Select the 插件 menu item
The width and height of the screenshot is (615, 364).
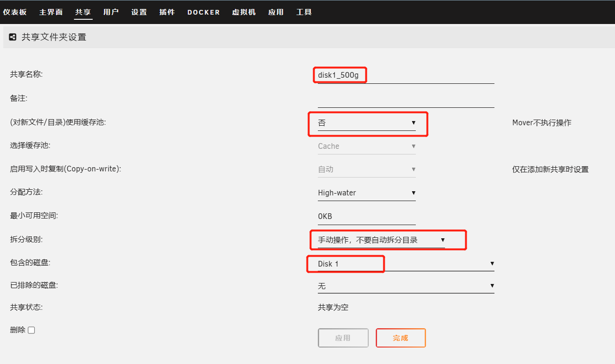pos(167,12)
